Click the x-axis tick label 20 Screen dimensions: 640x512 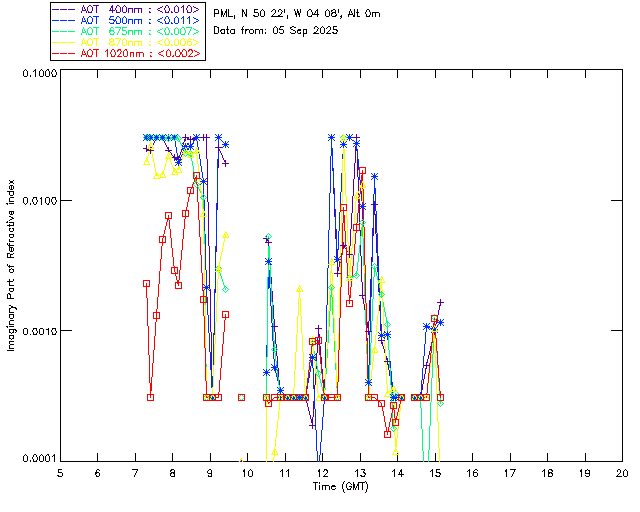point(622,472)
